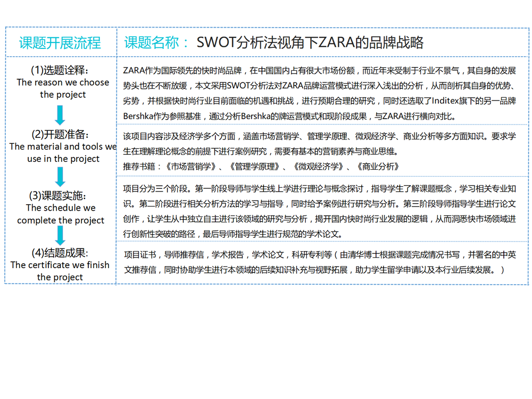Click the line starting "生在理解理论概念的前提下"

pos(260,151)
